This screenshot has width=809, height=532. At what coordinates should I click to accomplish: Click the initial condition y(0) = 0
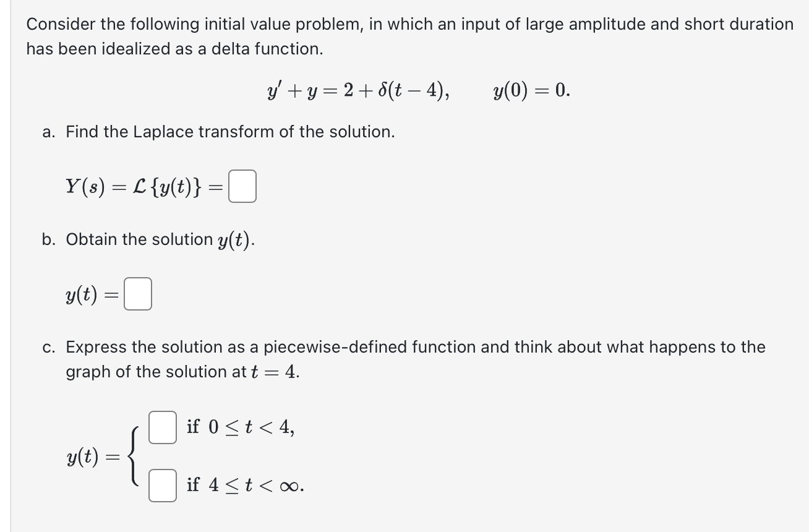click(x=532, y=92)
